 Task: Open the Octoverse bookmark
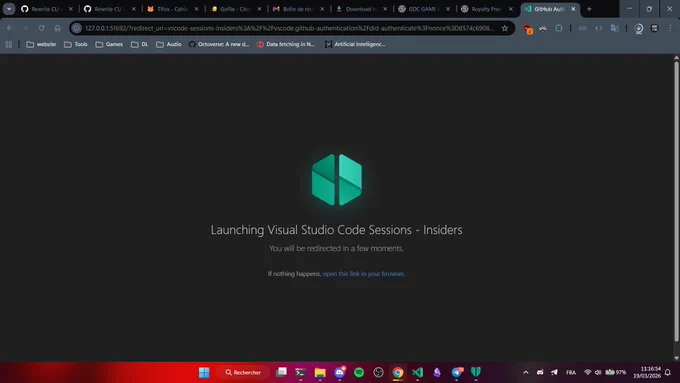219,44
